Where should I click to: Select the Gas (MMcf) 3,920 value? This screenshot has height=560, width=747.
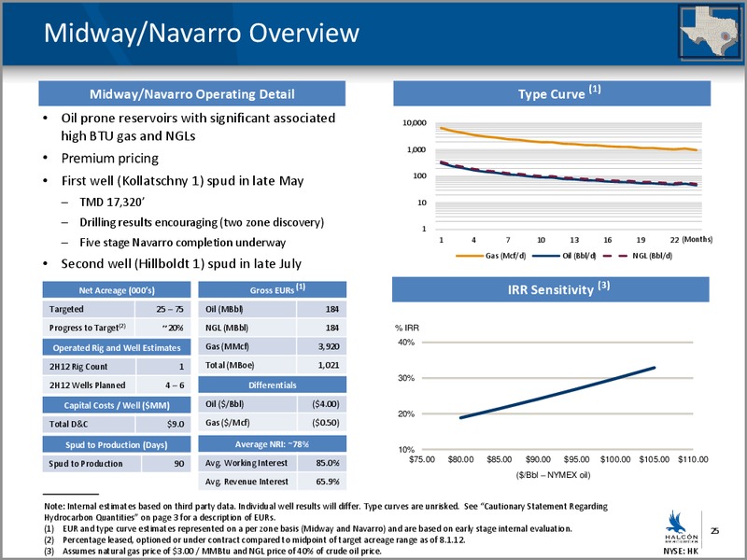[x=321, y=346]
